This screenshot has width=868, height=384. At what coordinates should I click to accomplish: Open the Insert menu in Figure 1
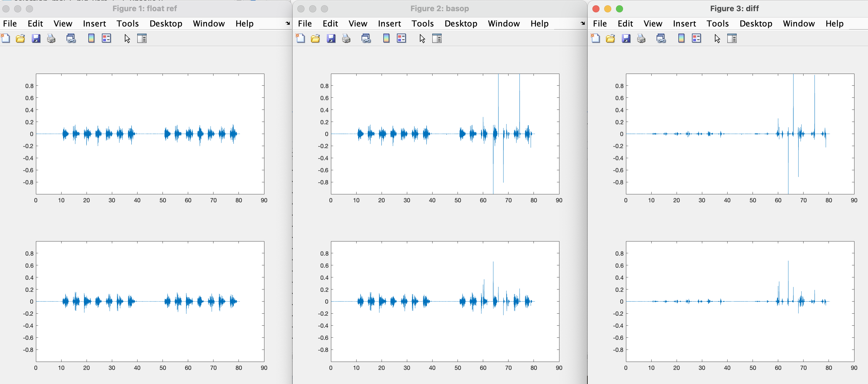[x=94, y=24]
